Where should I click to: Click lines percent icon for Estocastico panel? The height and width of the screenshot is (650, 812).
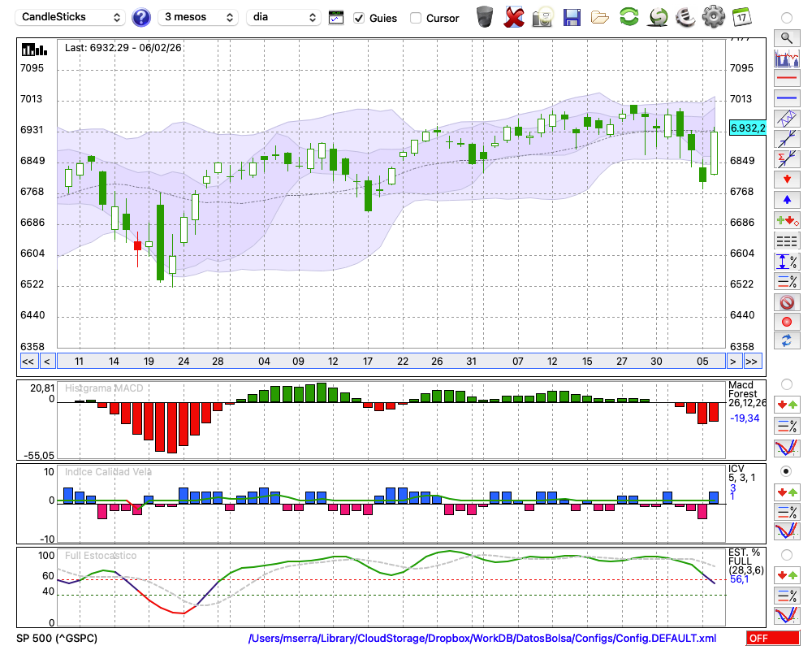tap(787, 596)
